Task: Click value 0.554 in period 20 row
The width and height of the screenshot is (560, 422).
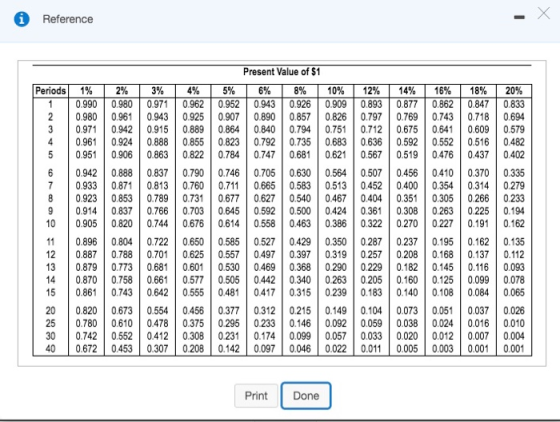Action: [x=158, y=311]
